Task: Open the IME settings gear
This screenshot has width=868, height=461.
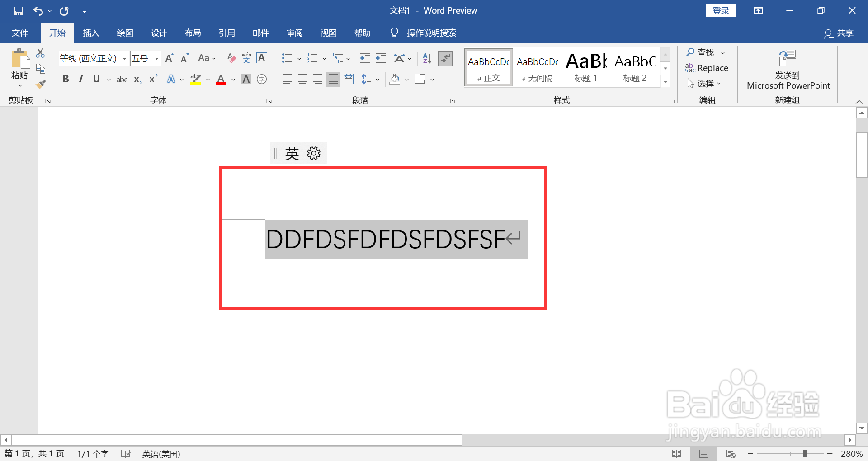Action: (x=314, y=153)
